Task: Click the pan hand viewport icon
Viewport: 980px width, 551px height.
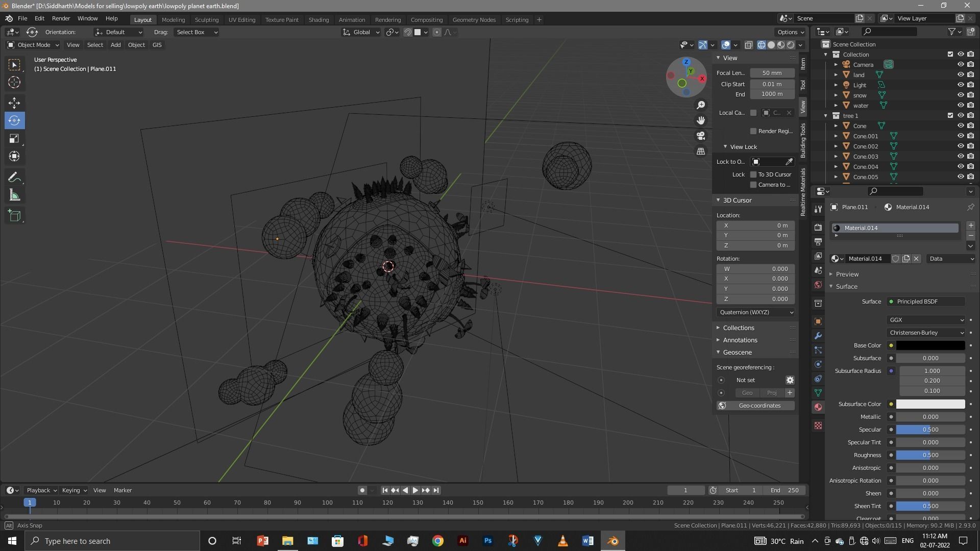Action: click(x=701, y=120)
